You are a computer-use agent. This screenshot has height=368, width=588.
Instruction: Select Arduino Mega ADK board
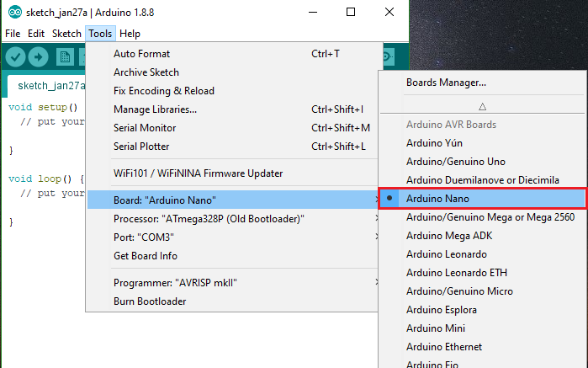(x=482, y=236)
